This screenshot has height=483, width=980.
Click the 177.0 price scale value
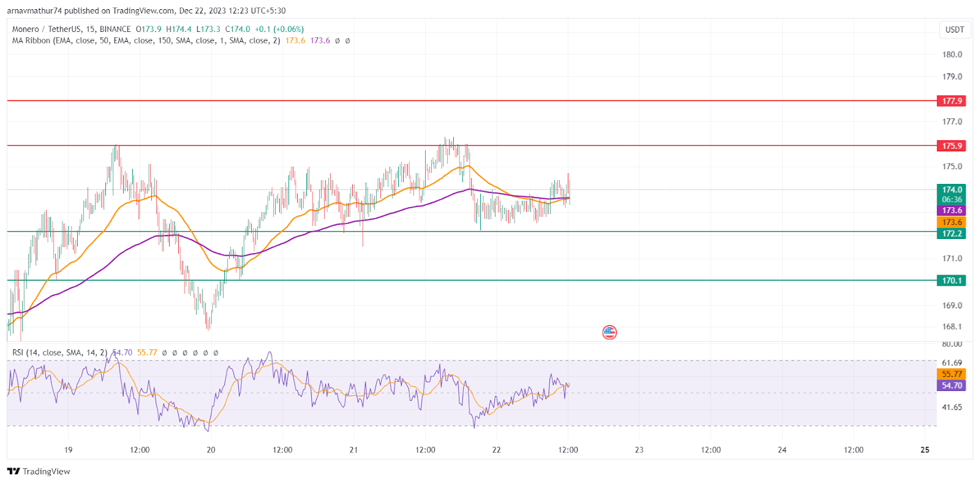click(x=952, y=121)
